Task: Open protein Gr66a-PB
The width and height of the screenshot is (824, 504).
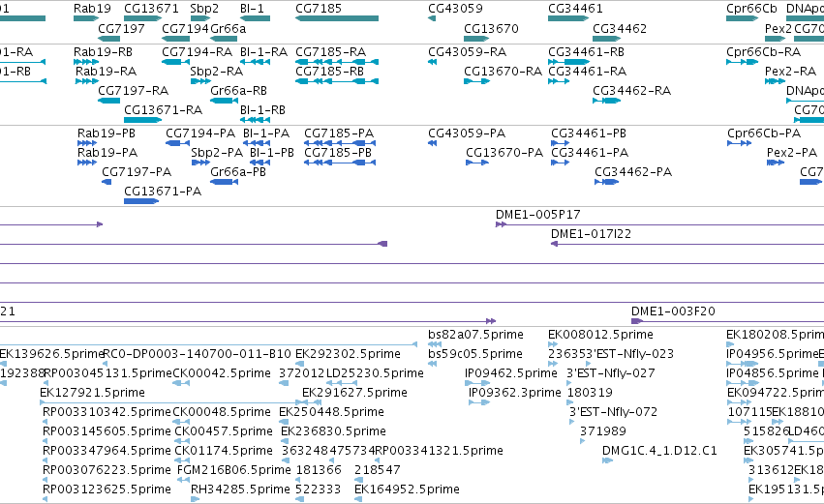Action: pyautogui.click(x=225, y=182)
